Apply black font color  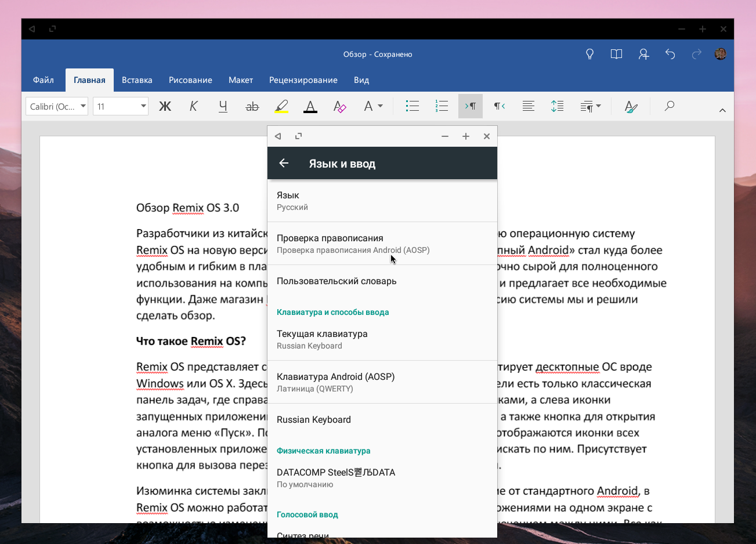click(x=310, y=106)
